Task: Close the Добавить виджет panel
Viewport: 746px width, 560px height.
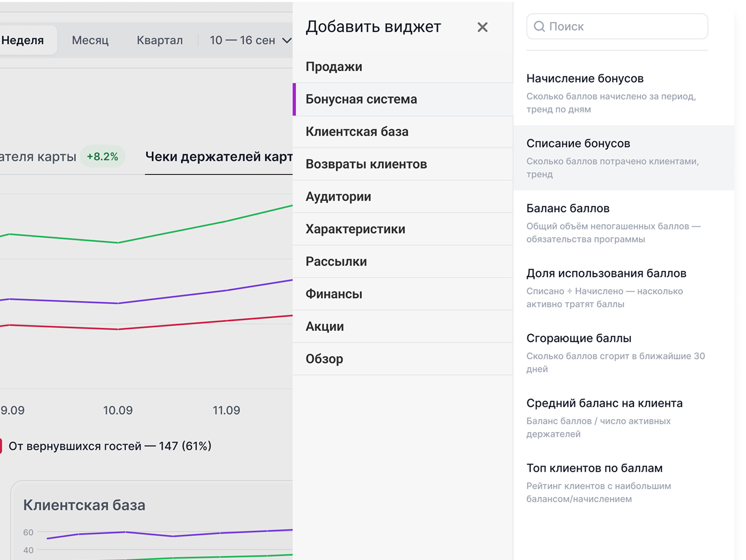Action: [482, 27]
